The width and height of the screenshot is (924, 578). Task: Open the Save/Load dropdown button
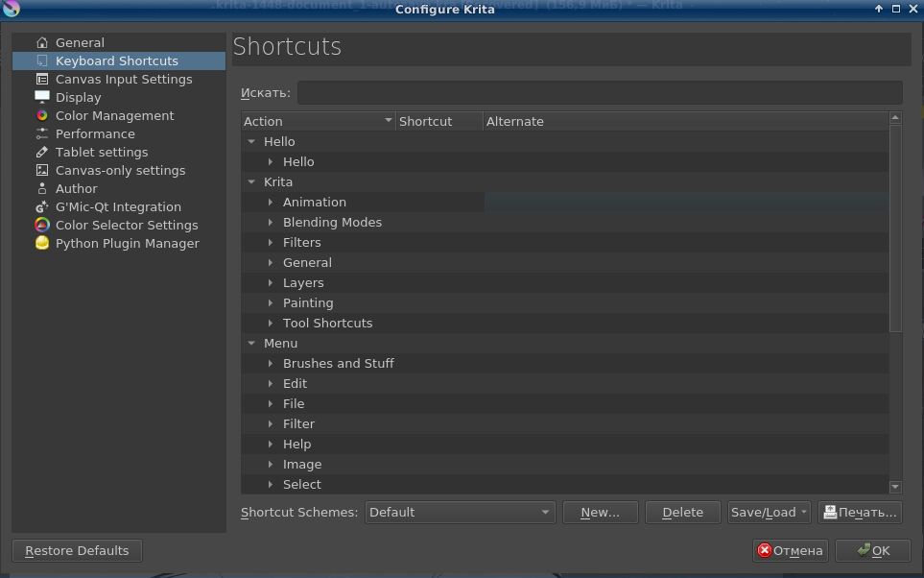point(769,512)
